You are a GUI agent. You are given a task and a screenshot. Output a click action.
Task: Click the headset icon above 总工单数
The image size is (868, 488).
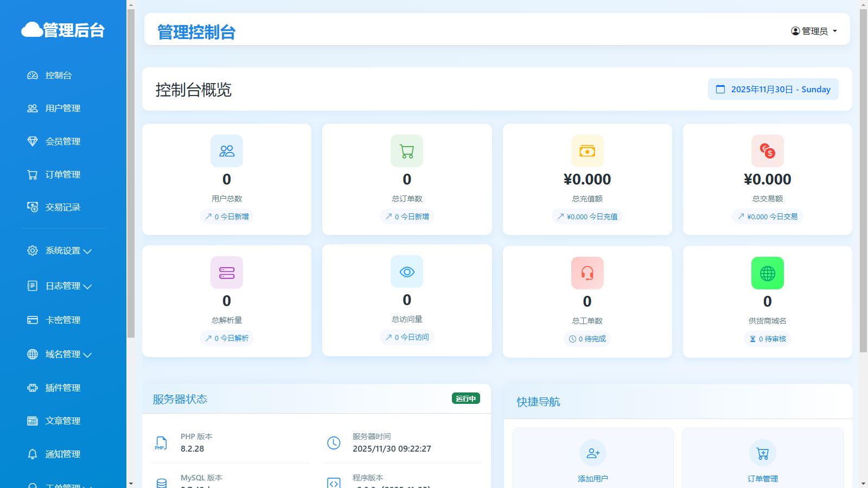point(587,273)
